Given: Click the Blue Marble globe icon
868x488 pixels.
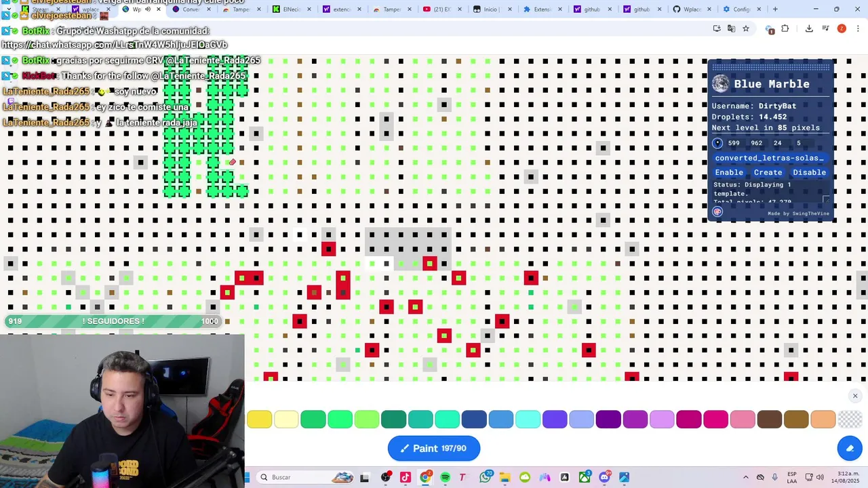Looking at the screenshot, I should (721, 84).
